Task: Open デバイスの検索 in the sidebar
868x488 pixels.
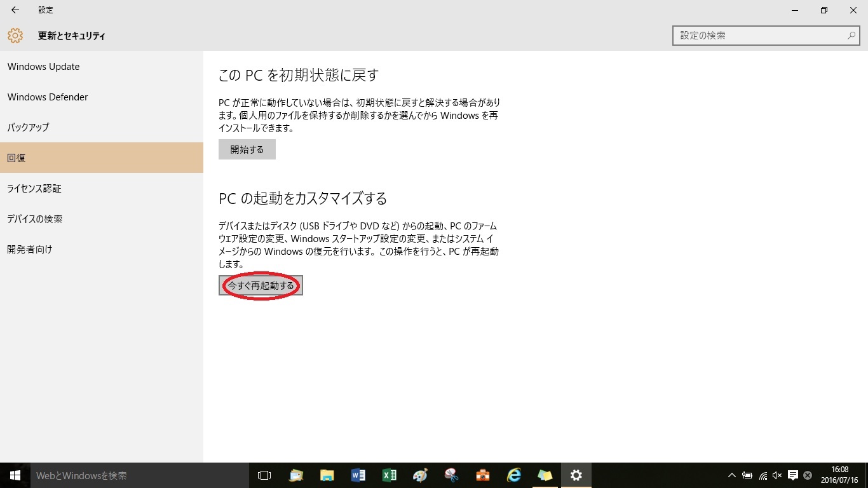Action: (x=102, y=219)
